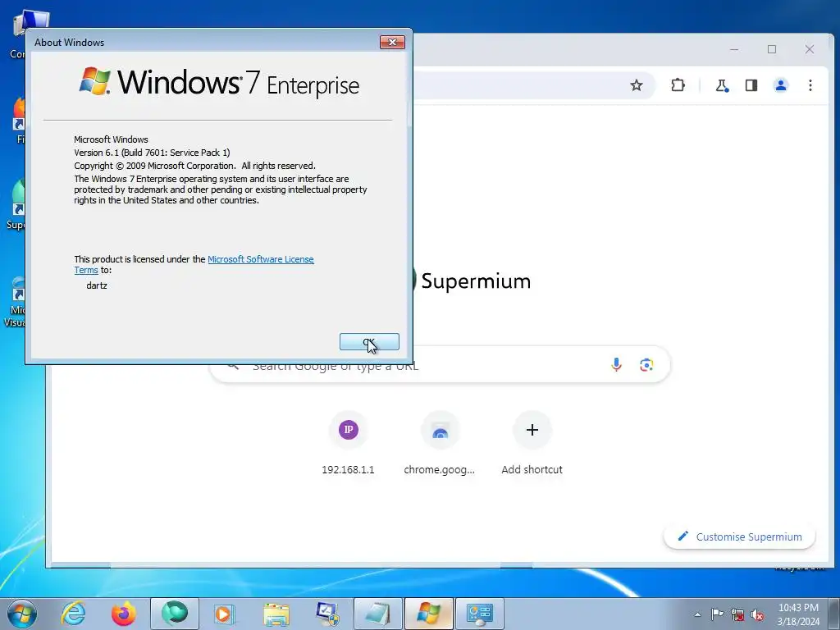Show hidden tray icons arrow
Screen dimensions: 840x630
pos(697,614)
